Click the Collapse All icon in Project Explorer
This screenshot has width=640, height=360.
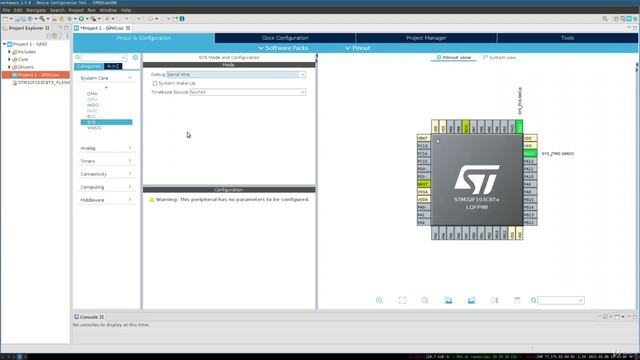pos(49,36)
